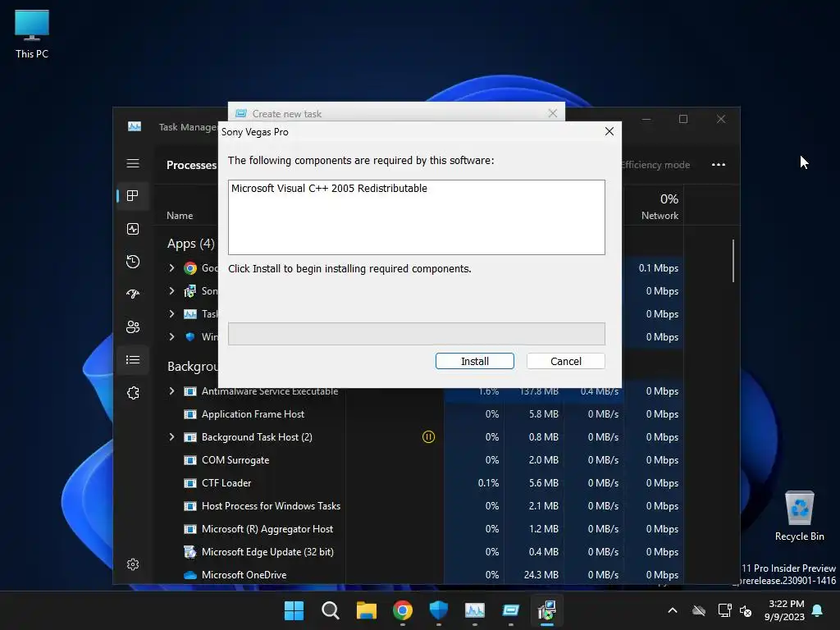Open the Windows Start menu

(294, 610)
